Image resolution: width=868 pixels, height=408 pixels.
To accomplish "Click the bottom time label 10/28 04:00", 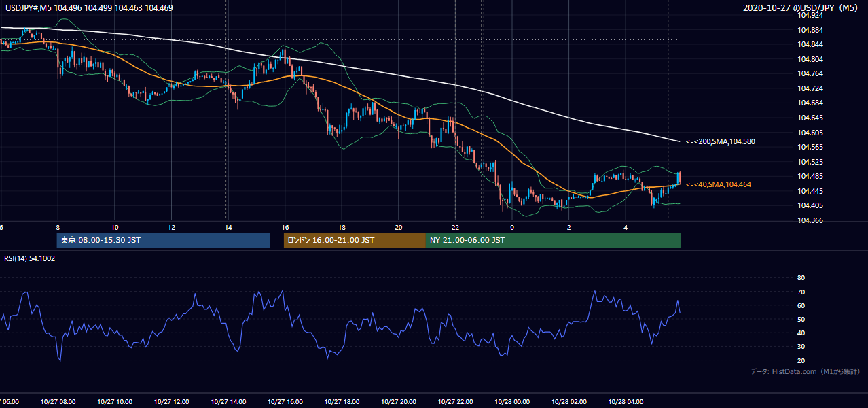I will tap(626, 401).
